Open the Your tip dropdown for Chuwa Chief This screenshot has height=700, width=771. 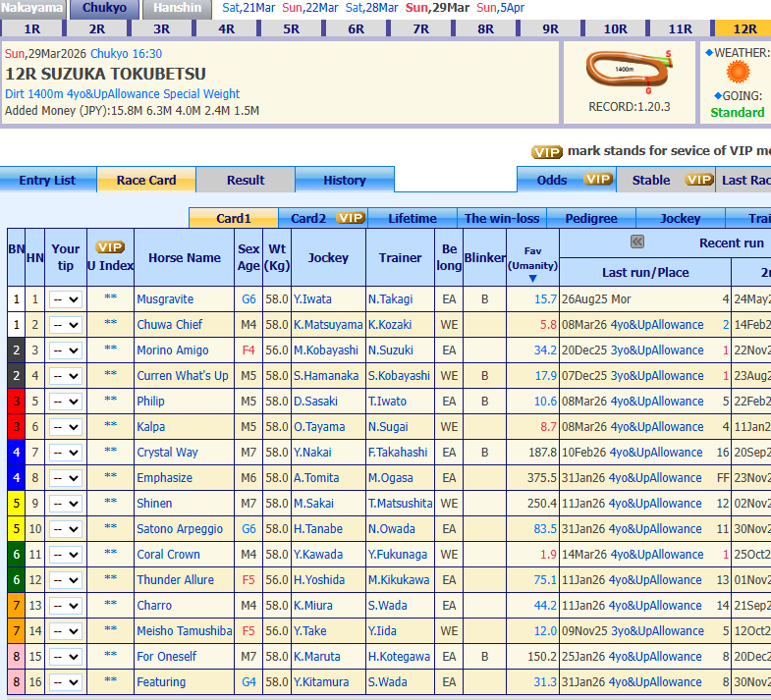point(66,324)
